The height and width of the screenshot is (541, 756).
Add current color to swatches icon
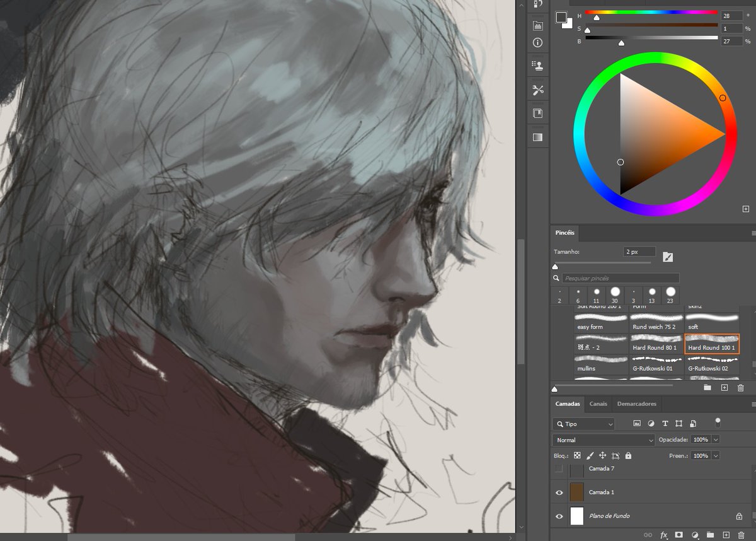(746, 209)
